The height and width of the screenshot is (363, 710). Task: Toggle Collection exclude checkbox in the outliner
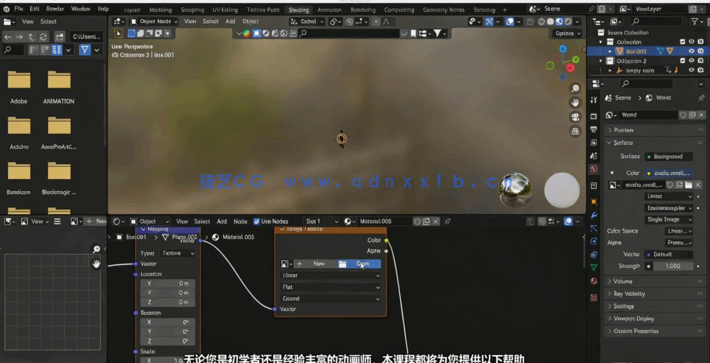pyautogui.click(x=682, y=42)
